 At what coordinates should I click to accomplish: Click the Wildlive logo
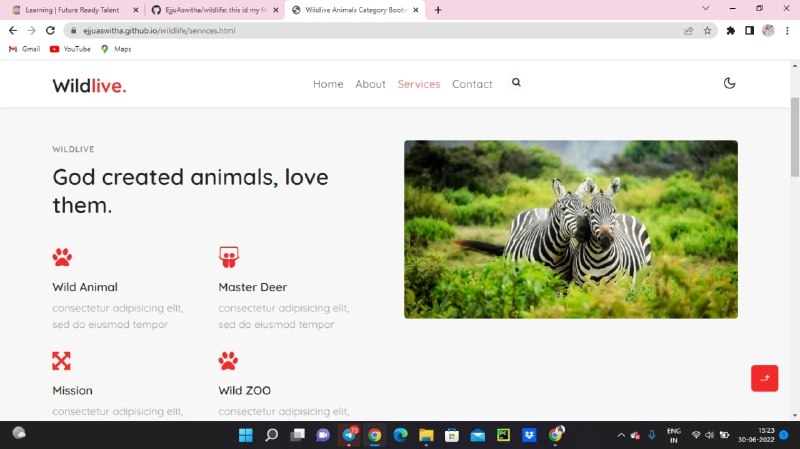(89, 86)
